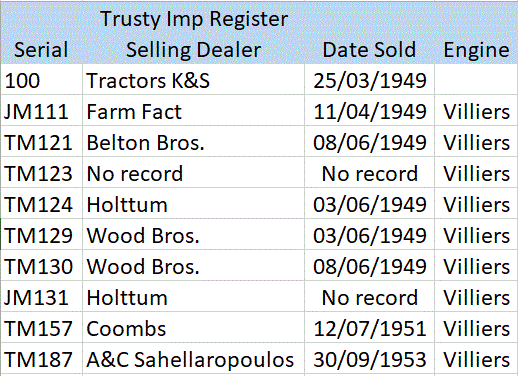Select the Farm Fact dealer cell
This screenshot has height=376, width=518.
pyautogui.click(x=193, y=111)
